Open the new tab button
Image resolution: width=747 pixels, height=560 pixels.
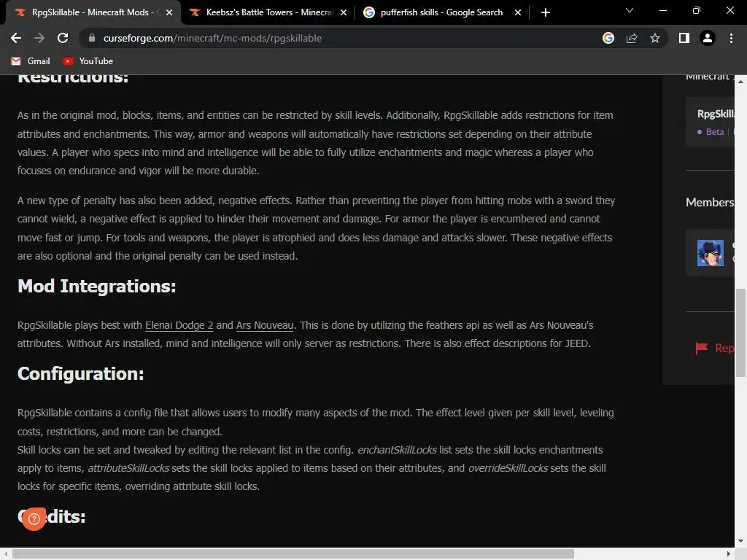point(546,12)
